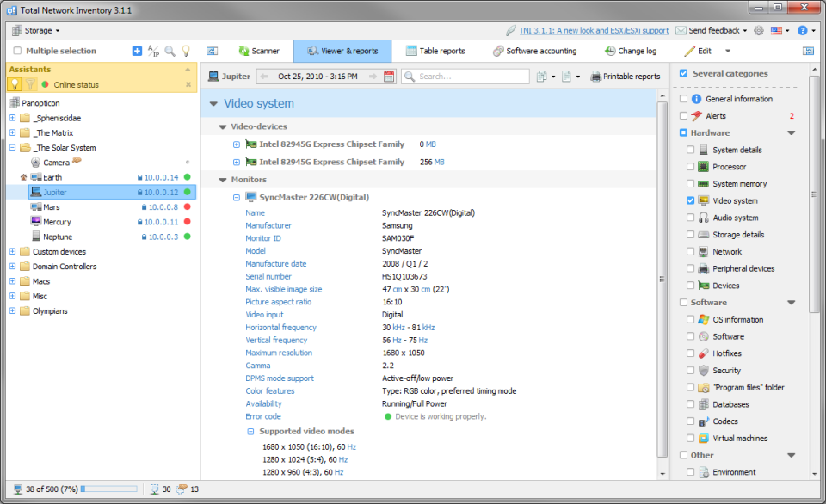Enable the Multiple selection checkbox
This screenshot has width=826, height=504.
pos(17,51)
